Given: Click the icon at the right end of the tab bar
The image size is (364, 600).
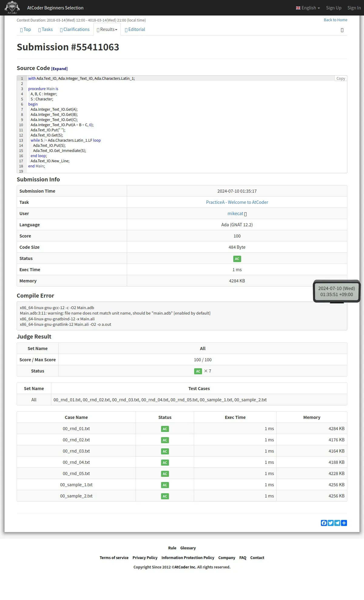Looking at the screenshot, I should tap(342, 30).
